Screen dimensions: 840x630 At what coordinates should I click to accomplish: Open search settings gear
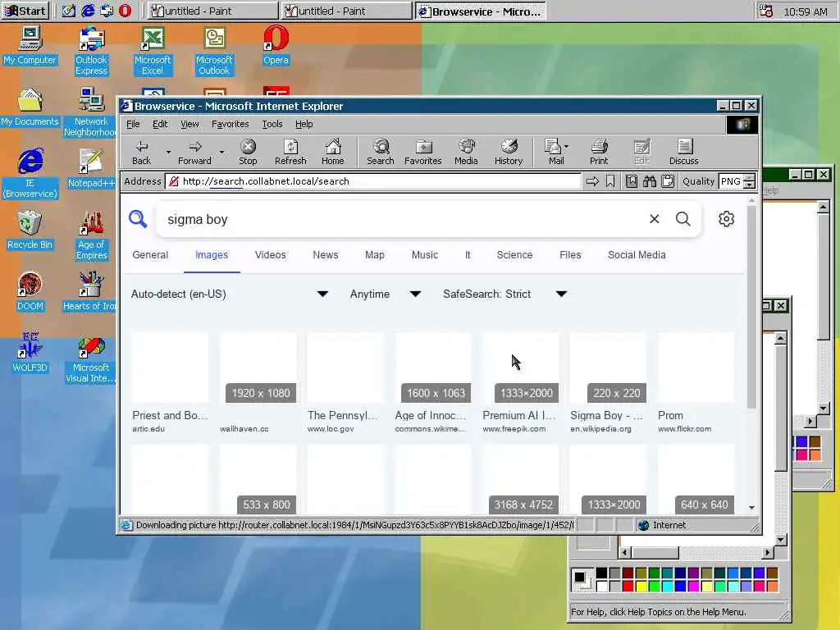click(x=727, y=218)
